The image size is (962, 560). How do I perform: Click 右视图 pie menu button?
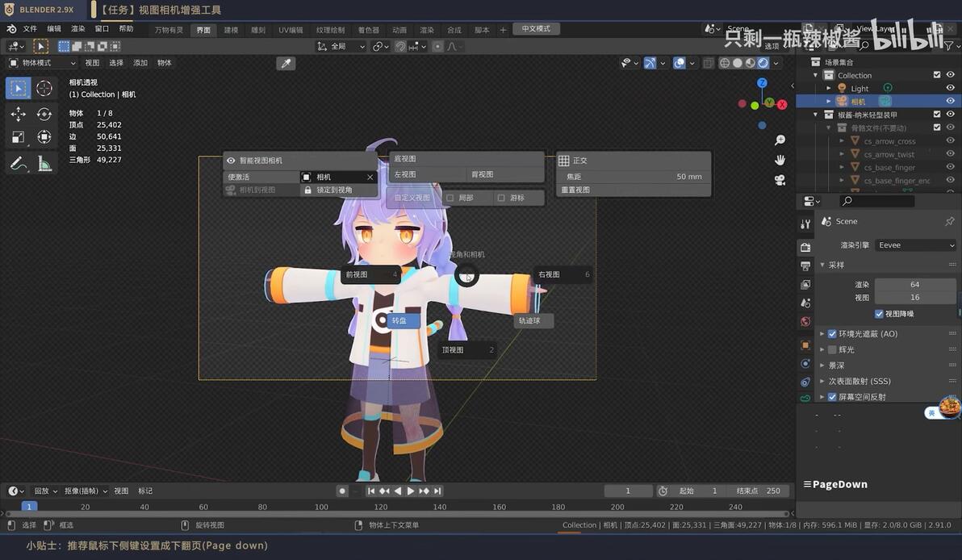563,275
